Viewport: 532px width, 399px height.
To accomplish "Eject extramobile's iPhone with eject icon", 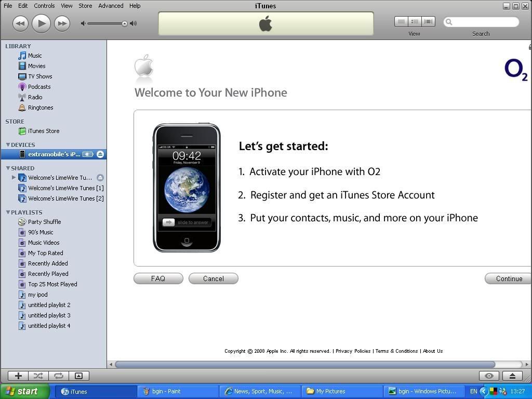I will pos(100,154).
